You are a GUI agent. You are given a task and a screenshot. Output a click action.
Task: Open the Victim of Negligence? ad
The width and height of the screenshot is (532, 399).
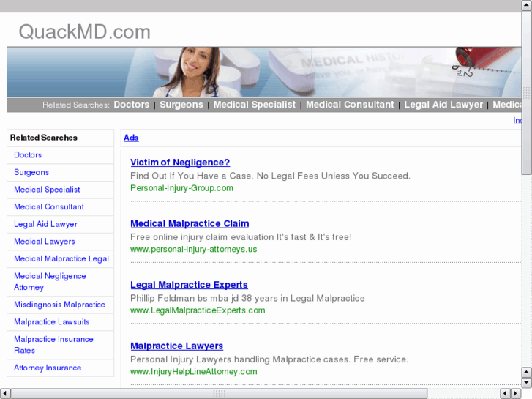(180, 163)
